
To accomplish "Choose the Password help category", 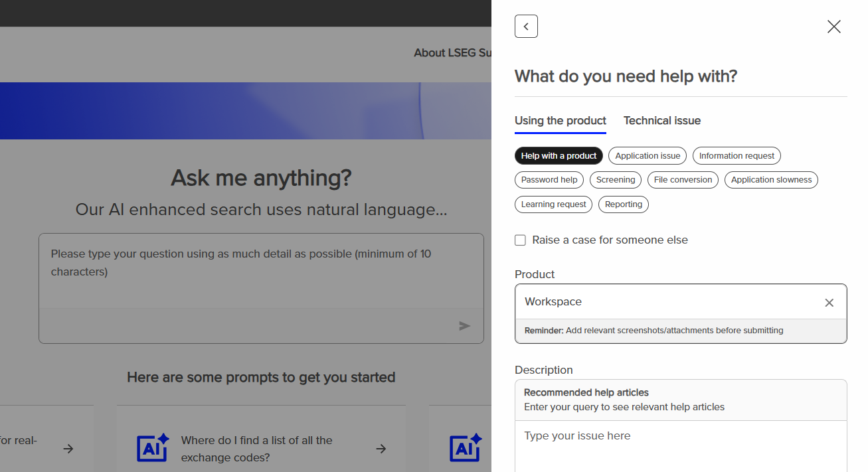I will (x=549, y=180).
